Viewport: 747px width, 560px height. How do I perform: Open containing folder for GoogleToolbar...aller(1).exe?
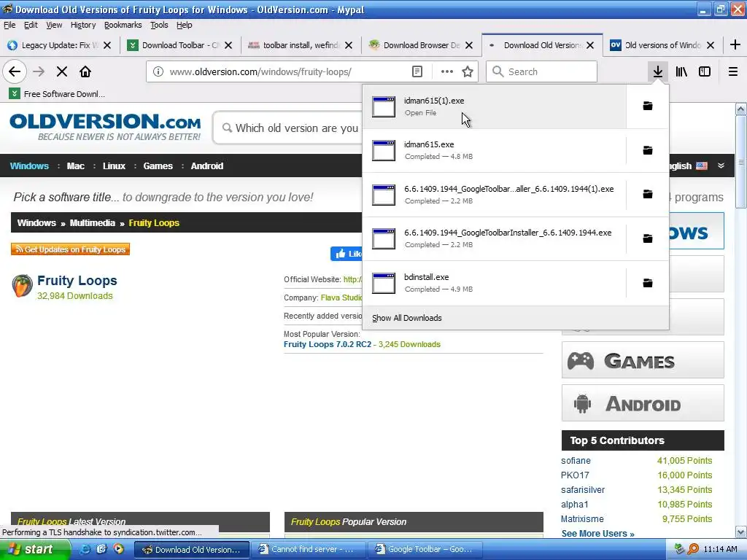pyautogui.click(x=648, y=194)
